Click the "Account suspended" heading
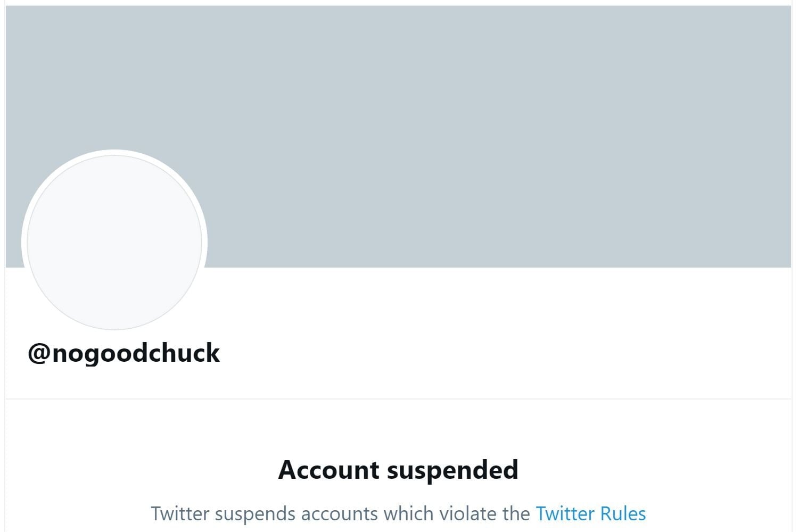Image resolution: width=799 pixels, height=532 pixels. pos(398,470)
